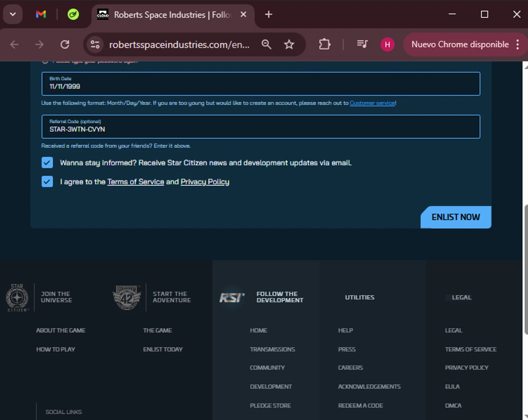The image size is (528, 420).
Task: Select the Roberts Space Industries tab
Action: (x=172, y=15)
